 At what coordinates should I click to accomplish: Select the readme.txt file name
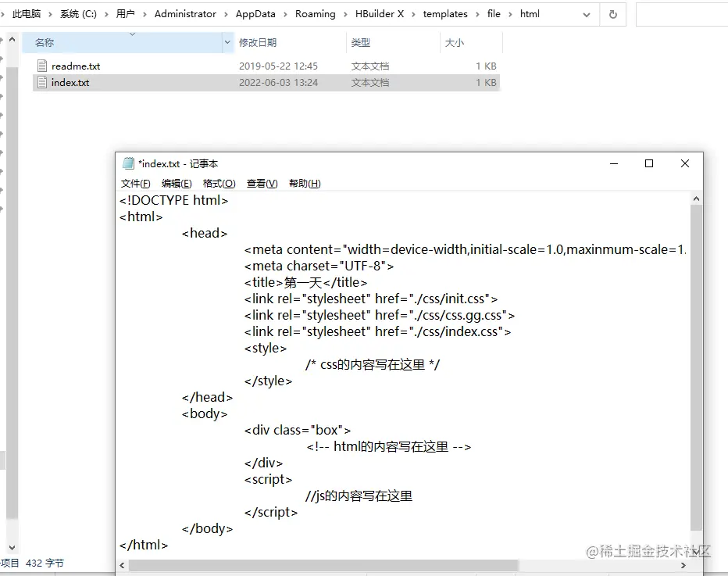[x=76, y=66]
